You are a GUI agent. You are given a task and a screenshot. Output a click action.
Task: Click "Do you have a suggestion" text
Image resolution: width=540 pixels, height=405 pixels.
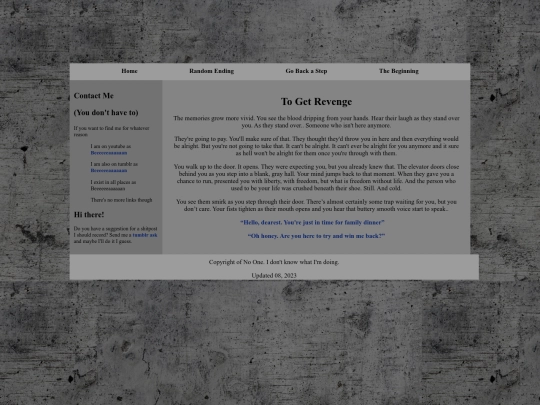click(x=115, y=235)
